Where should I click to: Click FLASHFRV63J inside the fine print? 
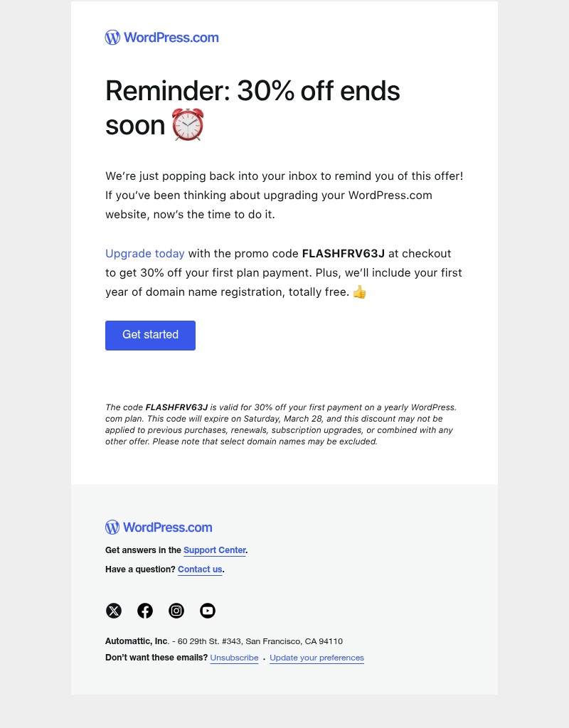click(177, 407)
